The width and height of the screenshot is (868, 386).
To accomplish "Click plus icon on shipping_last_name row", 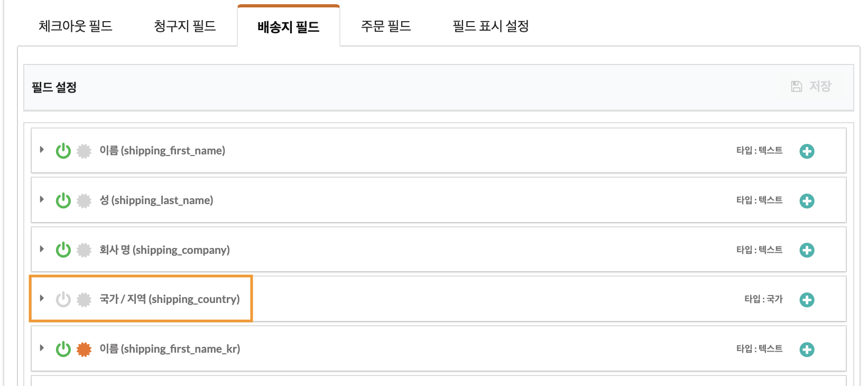I will coord(807,201).
